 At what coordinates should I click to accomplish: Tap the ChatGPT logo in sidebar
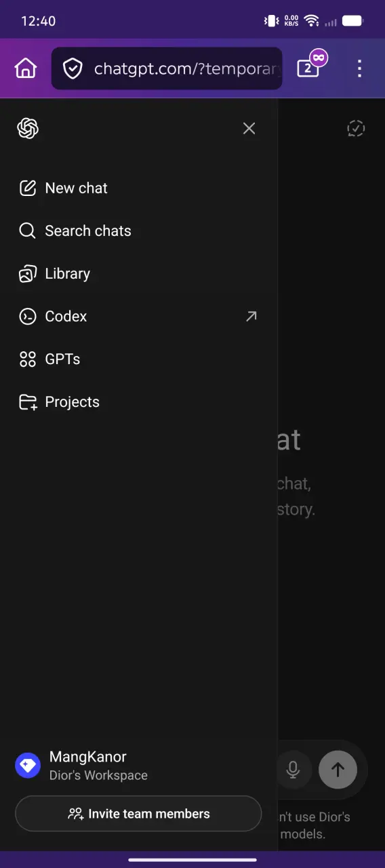(28, 128)
